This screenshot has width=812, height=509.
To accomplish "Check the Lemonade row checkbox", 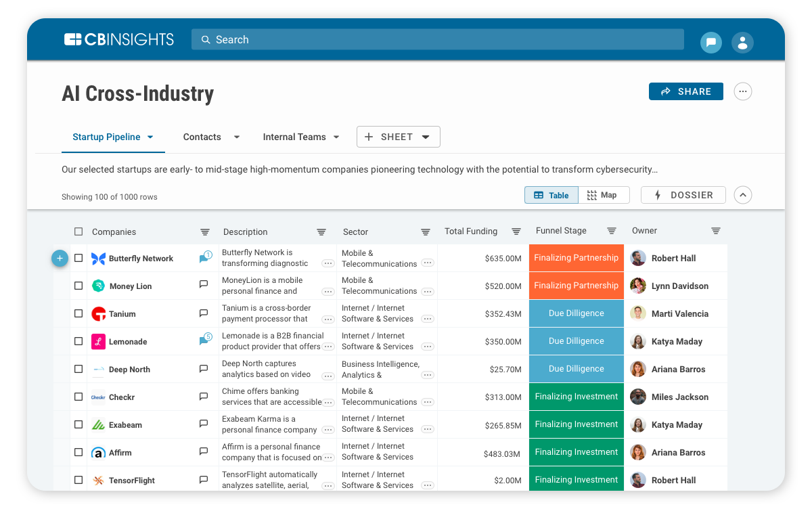I will 78,341.
